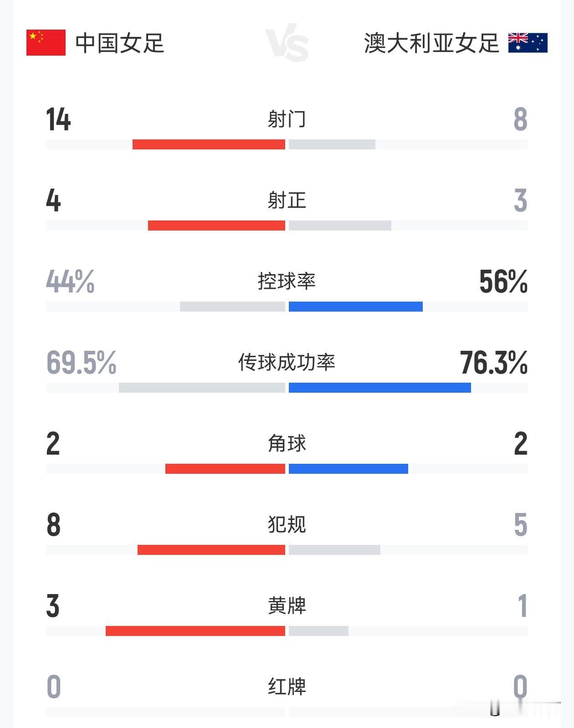Click the 56% possession value

(x=503, y=282)
